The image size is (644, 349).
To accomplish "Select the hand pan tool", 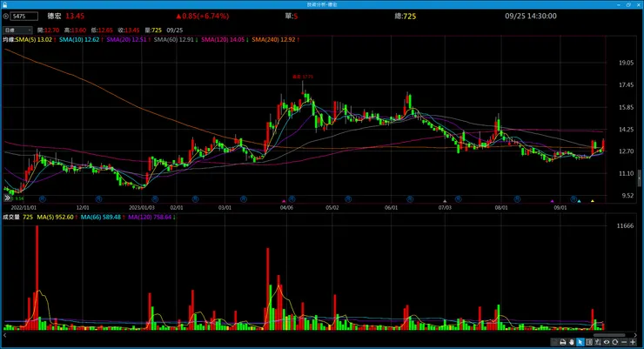I will (x=572, y=342).
